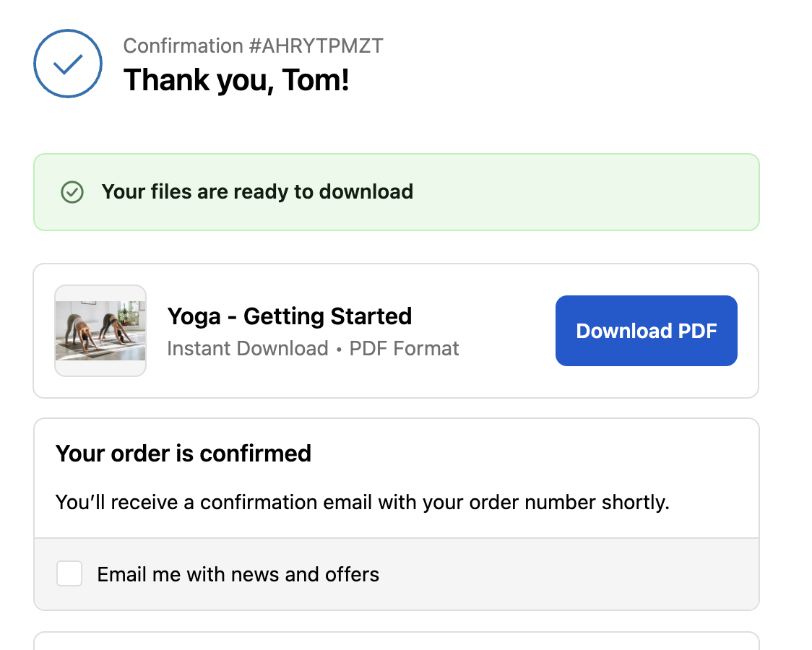Click the word "download" in the green banner
812x650 pixels.
(366, 192)
